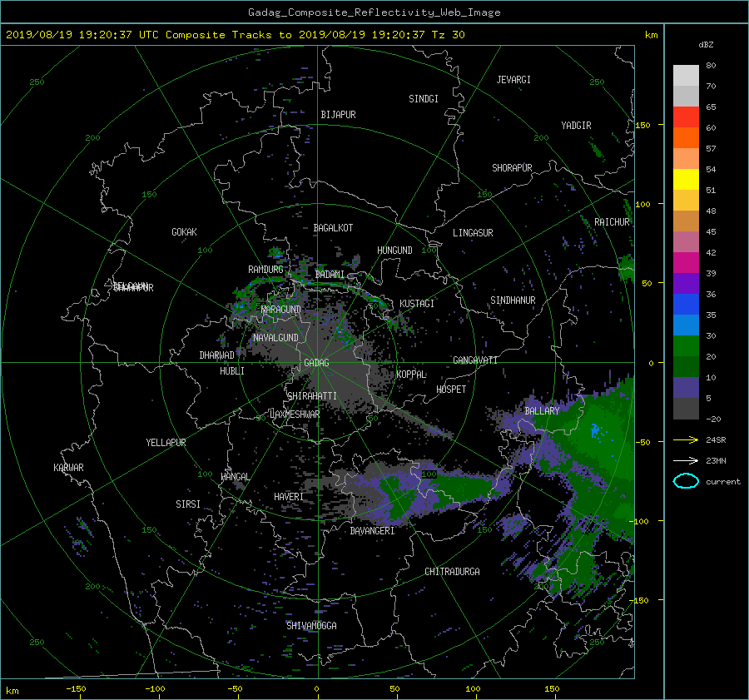This screenshot has height=700, width=749.
Task: Click the GANGAVATI city label
Action: click(475, 360)
